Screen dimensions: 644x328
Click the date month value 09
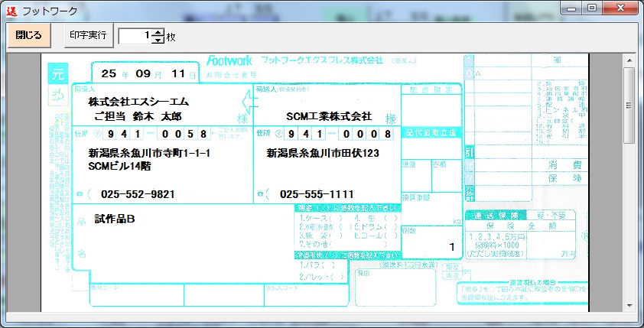(144, 73)
